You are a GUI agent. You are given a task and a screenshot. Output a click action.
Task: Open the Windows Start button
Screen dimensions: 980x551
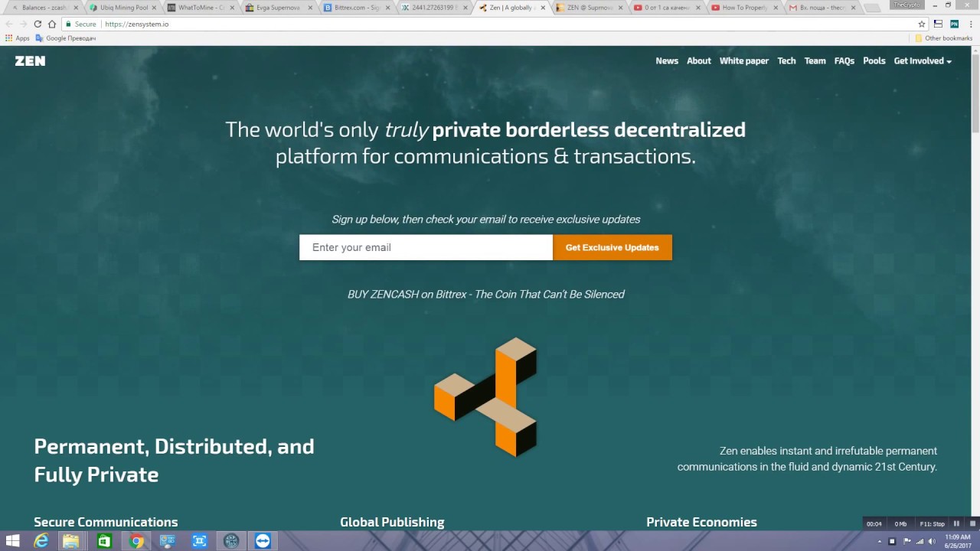tap(12, 541)
